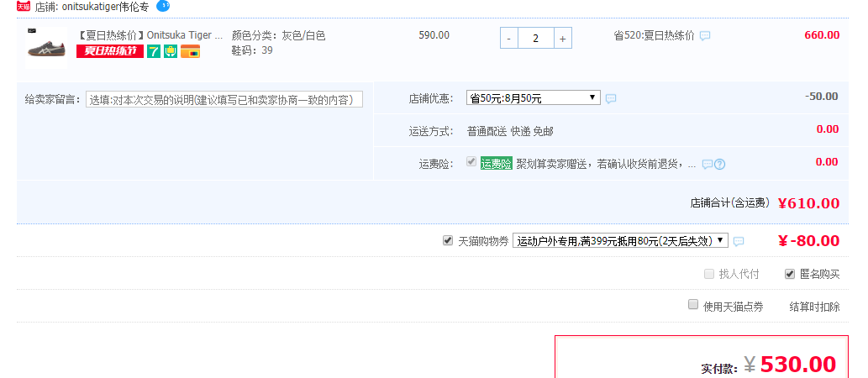This screenshot has width=868, height=378.
Task: Click the ¥-80.00 coupon deduction amount
Action: pos(809,241)
